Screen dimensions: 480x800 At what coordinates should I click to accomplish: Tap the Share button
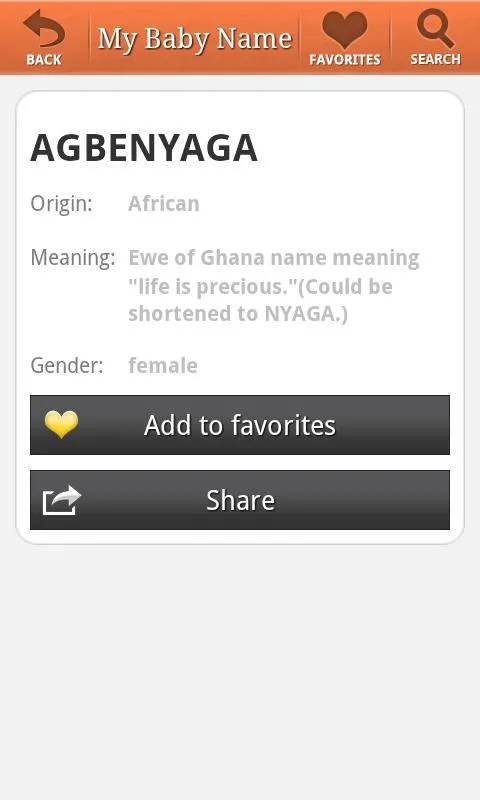point(240,500)
